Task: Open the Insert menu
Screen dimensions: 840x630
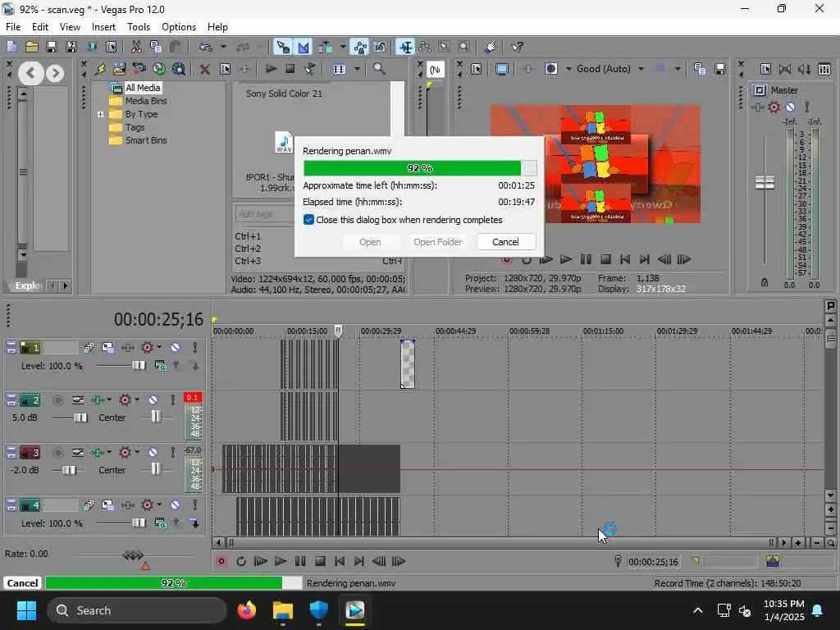Action: (x=103, y=27)
